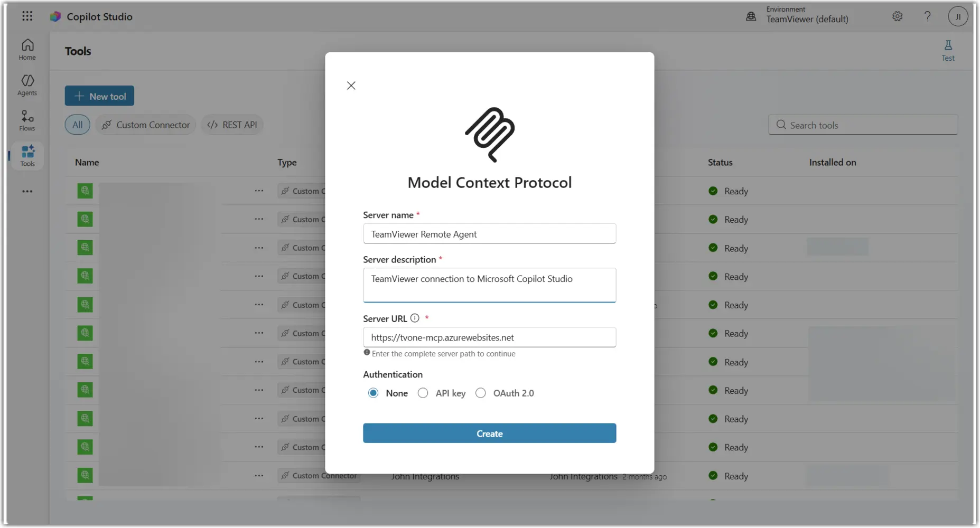Focus the Search tools box
This screenshot has width=980, height=528.
[x=863, y=125]
